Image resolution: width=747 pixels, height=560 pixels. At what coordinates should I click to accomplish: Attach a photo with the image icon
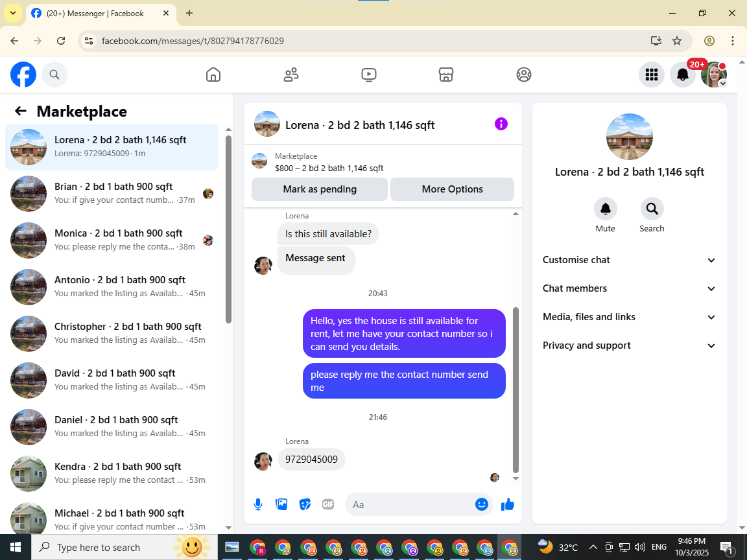(x=281, y=504)
